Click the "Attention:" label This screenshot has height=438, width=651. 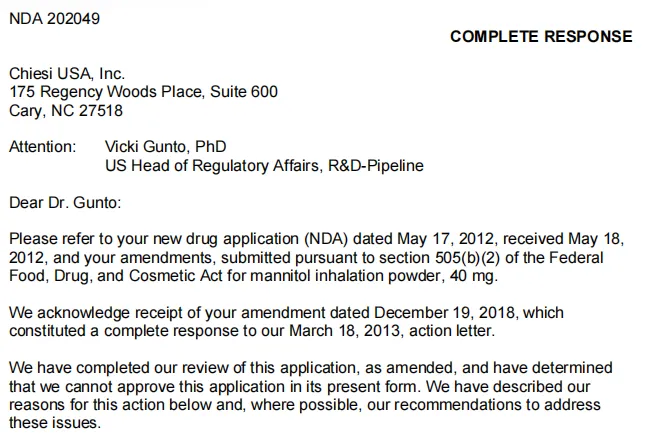pos(42,147)
